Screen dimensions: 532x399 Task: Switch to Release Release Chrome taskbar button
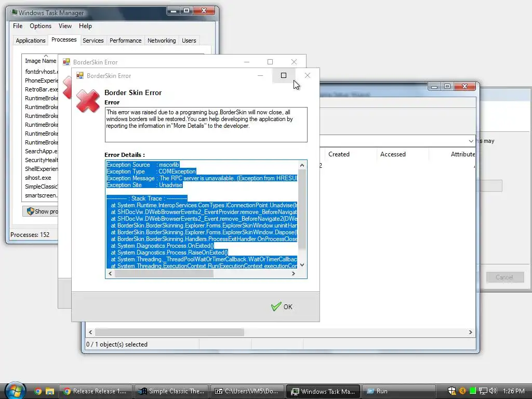click(96, 391)
